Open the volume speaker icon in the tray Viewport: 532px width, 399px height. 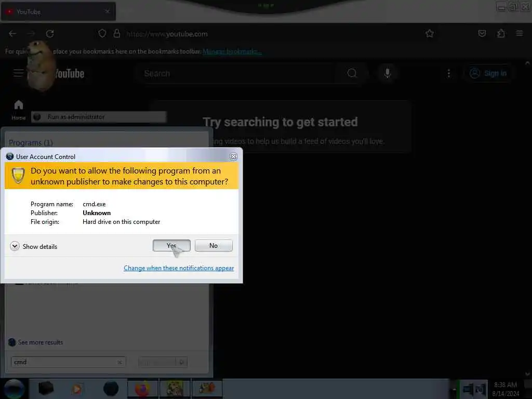(x=481, y=389)
